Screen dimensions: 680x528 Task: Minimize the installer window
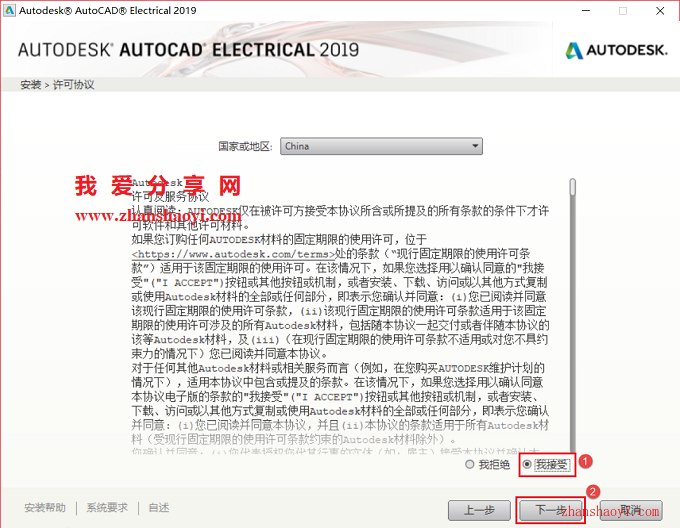tap(586, 10)
